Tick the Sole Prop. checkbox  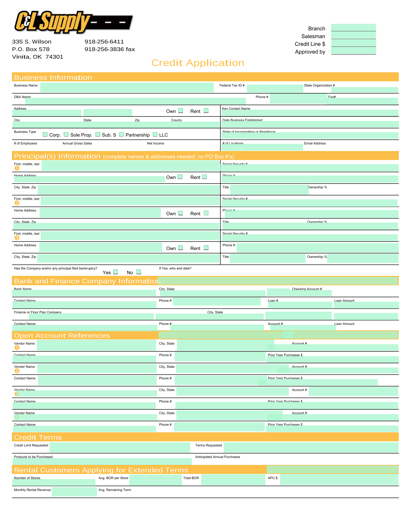pos(66,135)
